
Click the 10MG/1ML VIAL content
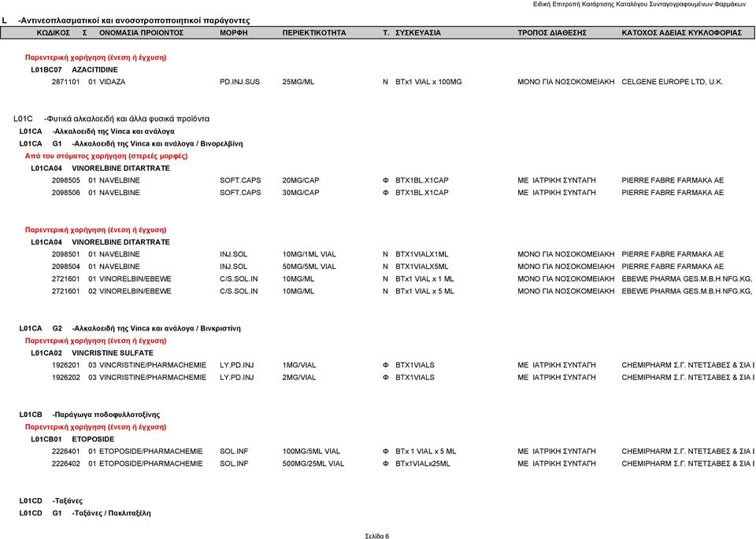[x=309, y=254]
